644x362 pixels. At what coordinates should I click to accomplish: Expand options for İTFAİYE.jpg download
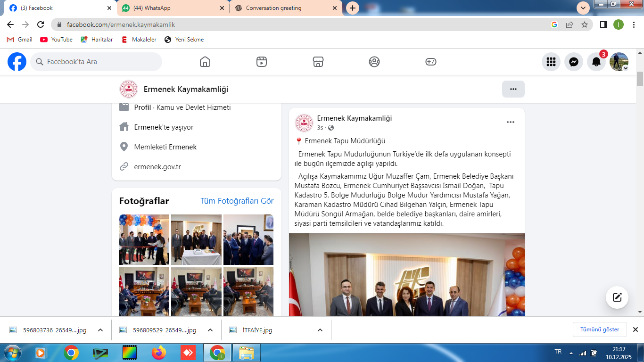click(x=320, y=330)
